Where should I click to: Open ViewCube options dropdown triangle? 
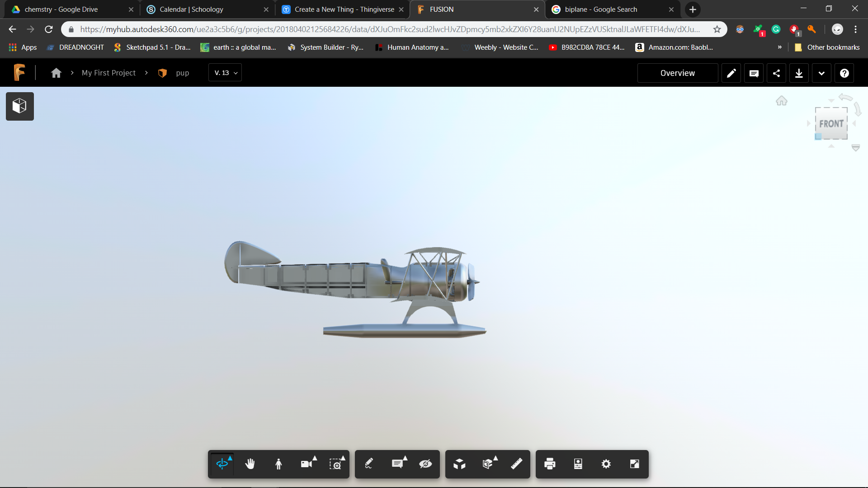pyautogui.click(x=855, y=148)
